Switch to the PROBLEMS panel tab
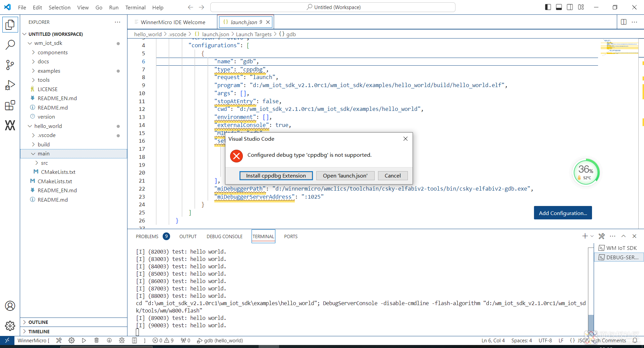This screenshot has width=644, height=348. click(x=153, y=236)
